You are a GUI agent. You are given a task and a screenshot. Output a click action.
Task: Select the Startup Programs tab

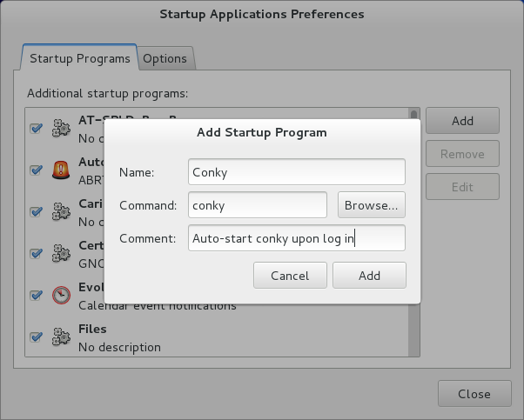click(x=79, y=57)
